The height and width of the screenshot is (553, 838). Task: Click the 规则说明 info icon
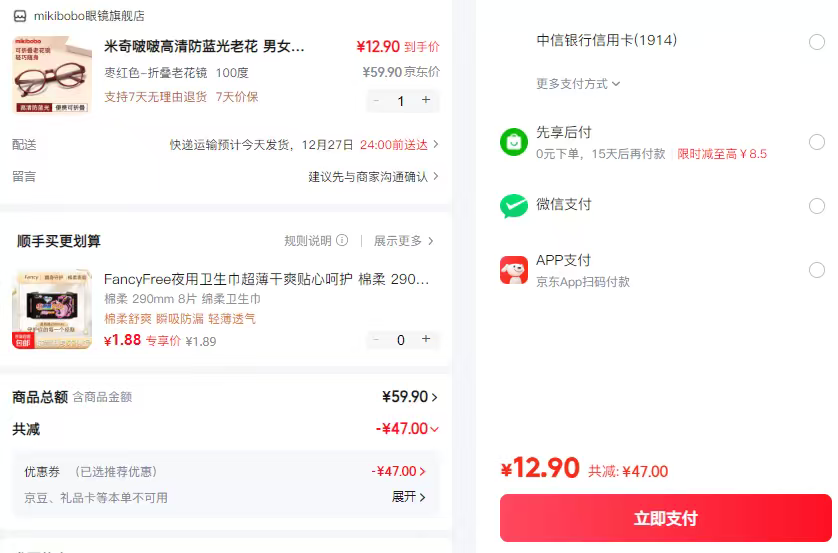(342, 241)
